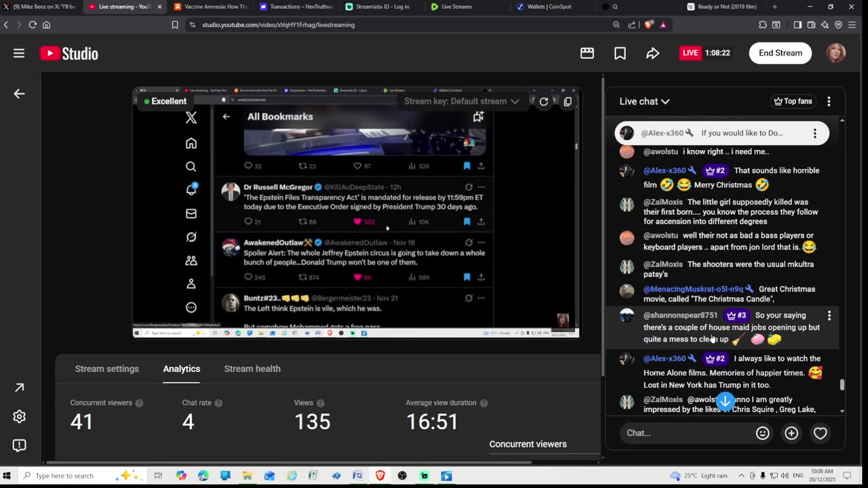
Task: Open the account avatar menu
Action: [836, 53]
